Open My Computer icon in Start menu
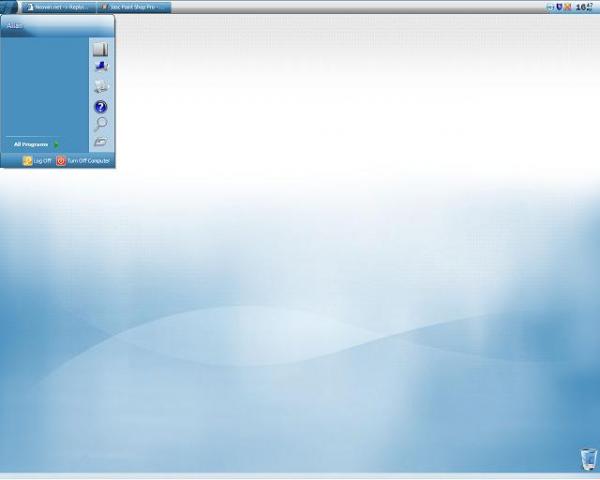 101,87
